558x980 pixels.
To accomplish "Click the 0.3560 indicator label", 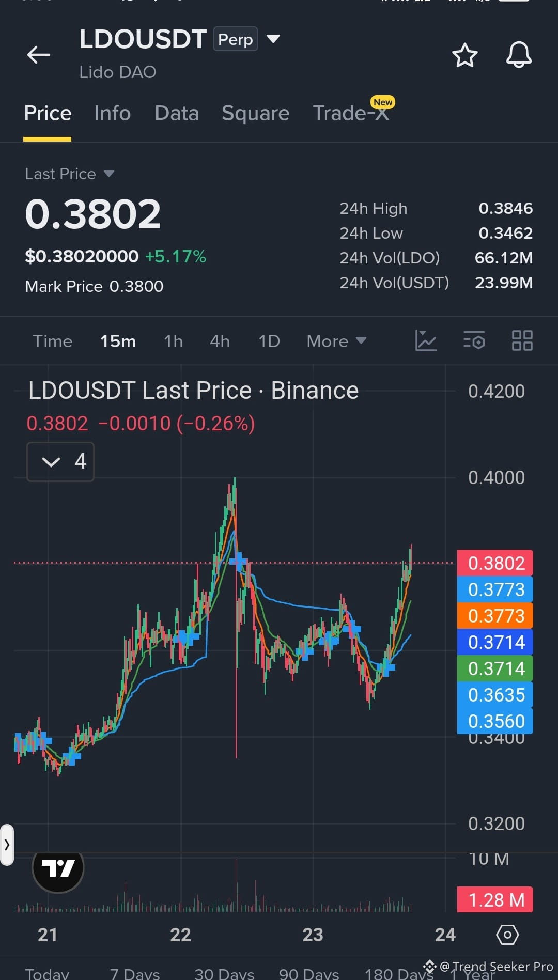I will (x=495, y=721).
